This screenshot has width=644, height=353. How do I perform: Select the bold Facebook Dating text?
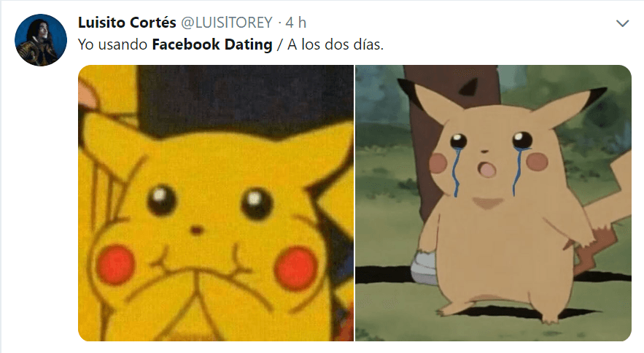pos(212,44)
